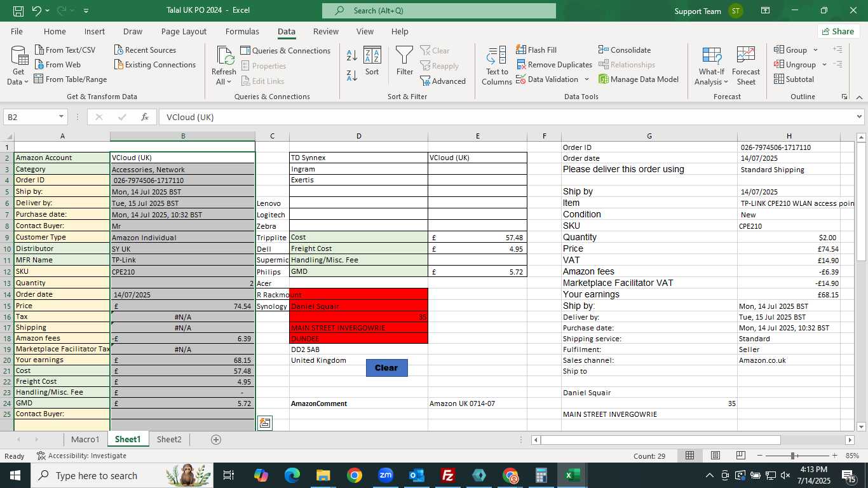The width and height of the screenshot is (868, 488).
Task: Click the select-all corner triangle
Action: tap(8, 136)
